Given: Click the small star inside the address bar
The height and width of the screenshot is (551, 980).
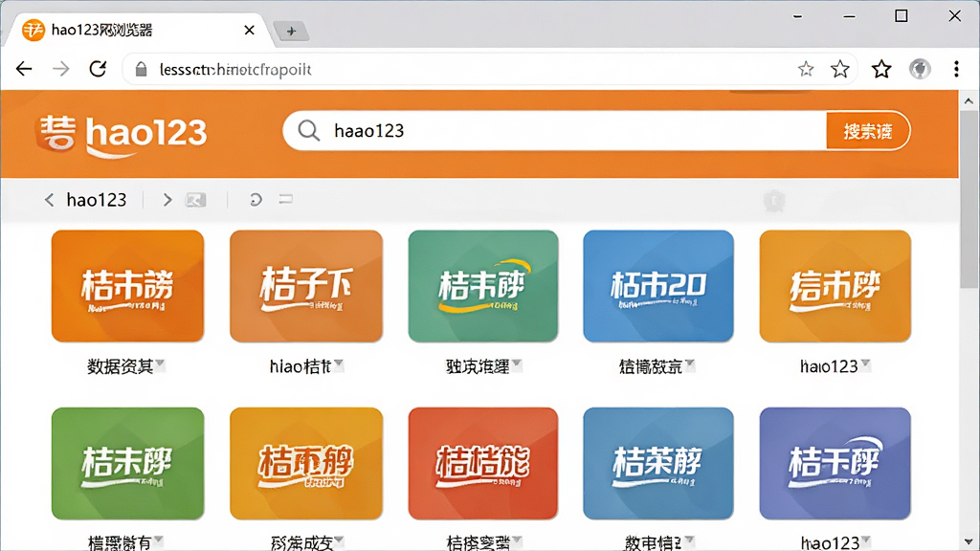Looking at the screenshot, I should [x=806, y=69].
